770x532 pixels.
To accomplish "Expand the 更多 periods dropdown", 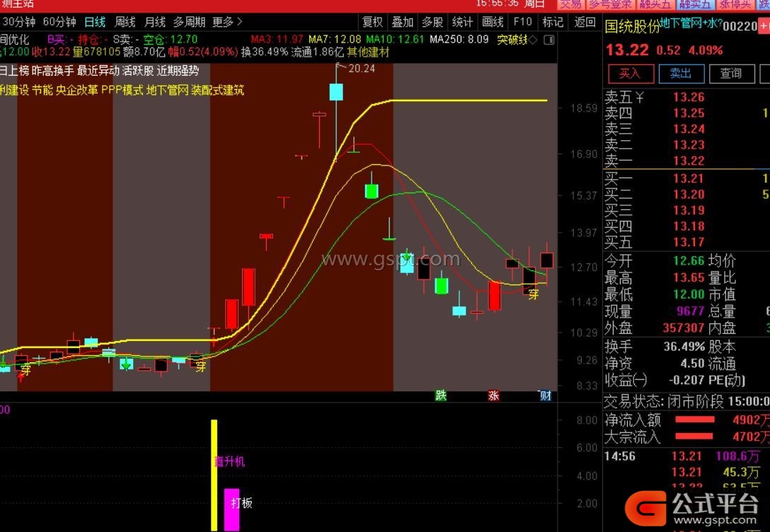I will 227,22.
